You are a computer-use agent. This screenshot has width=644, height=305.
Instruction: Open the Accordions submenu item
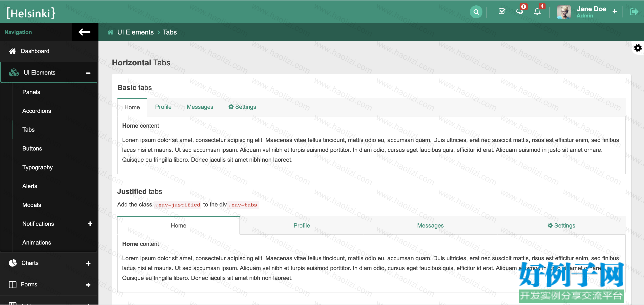(36, 111)
